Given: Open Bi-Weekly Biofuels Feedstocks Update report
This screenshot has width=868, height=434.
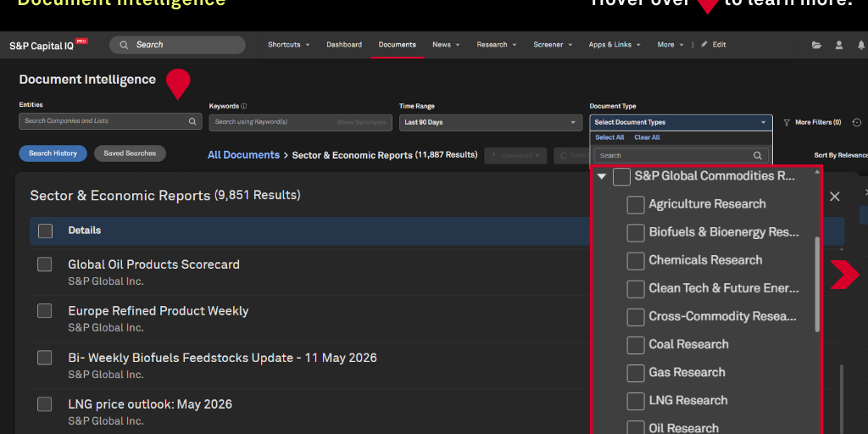Looking at the screenshot, I should pyautogui.click(x=223, y=358).
